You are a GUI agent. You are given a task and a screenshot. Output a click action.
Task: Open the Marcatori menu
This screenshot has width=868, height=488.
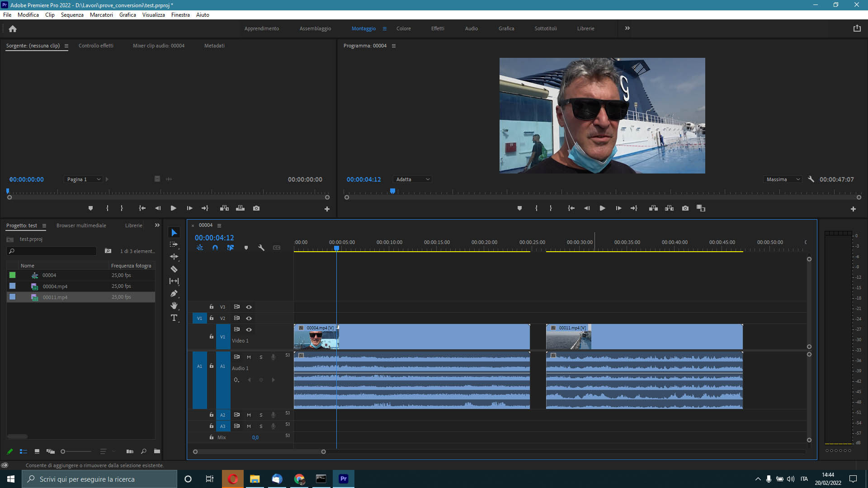(x=101, y=14)
